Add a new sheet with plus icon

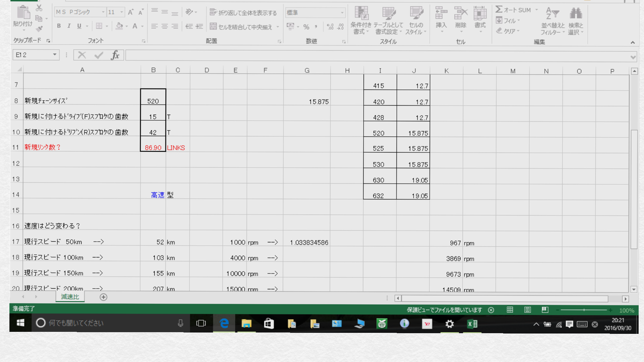(104, 297)
